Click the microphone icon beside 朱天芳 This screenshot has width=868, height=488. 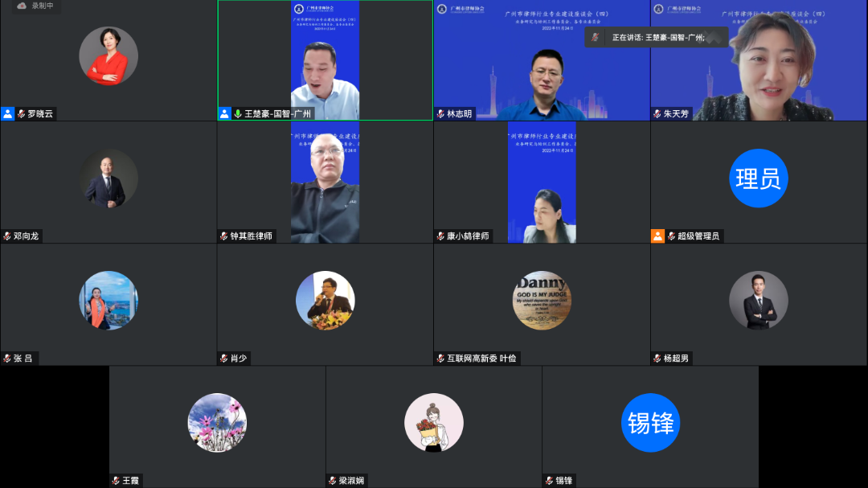(x=657, y=113)
